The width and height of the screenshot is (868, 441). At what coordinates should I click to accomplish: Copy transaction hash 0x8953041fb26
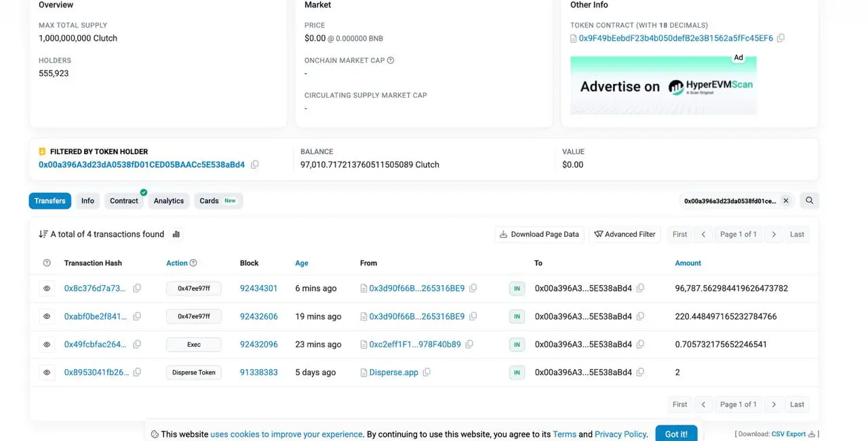click(x=137, y=372)
